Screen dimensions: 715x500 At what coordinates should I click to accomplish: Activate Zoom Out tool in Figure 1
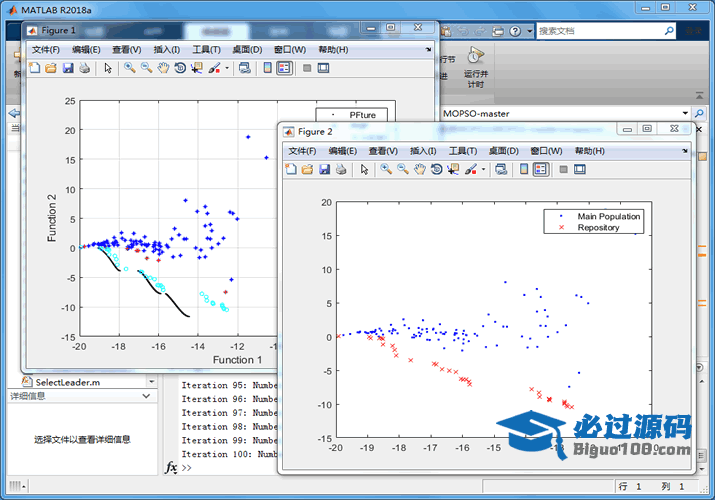pos(146,68)
